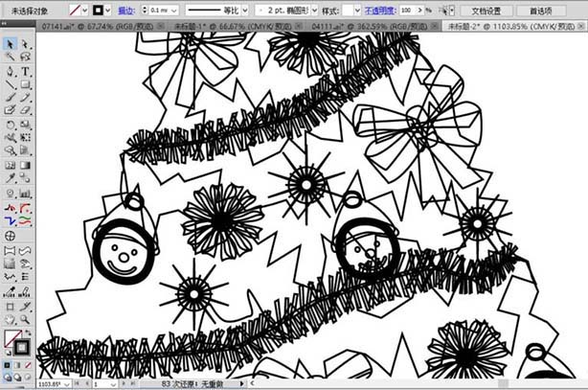The height and width of the screenshot is (390, 588).
Task: Pick the Artboard tool
Action: point(10,307)
